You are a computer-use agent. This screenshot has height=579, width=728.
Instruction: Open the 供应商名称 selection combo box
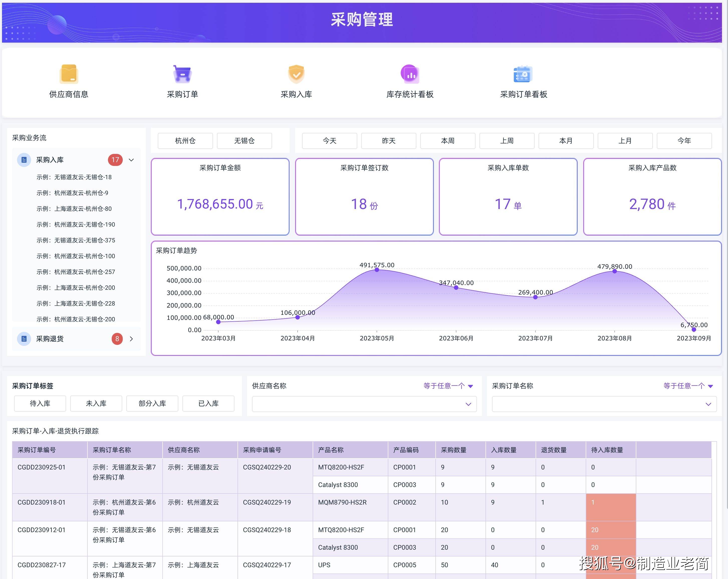tap(364, 404)
